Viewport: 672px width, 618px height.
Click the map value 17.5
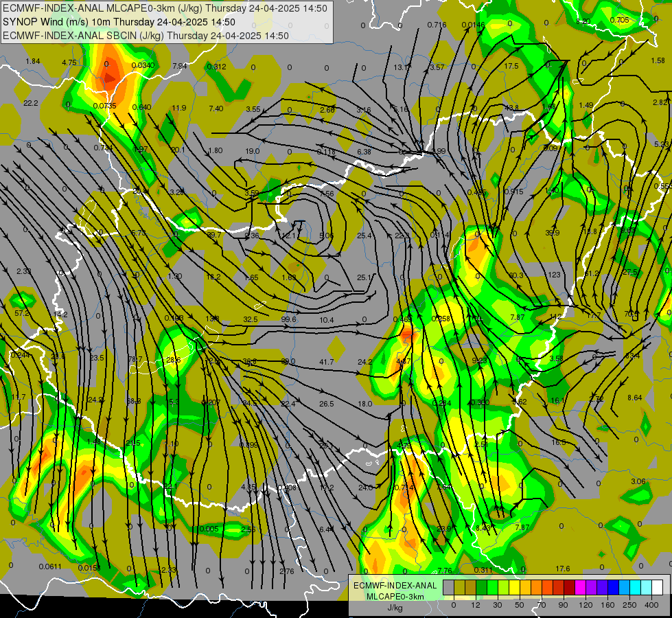click(x=511, y=66)
